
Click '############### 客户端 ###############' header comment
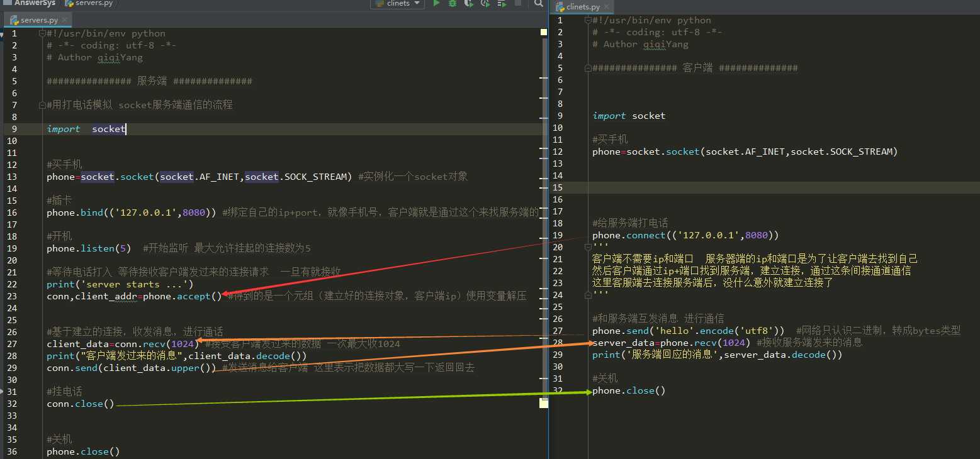[695, 68]
